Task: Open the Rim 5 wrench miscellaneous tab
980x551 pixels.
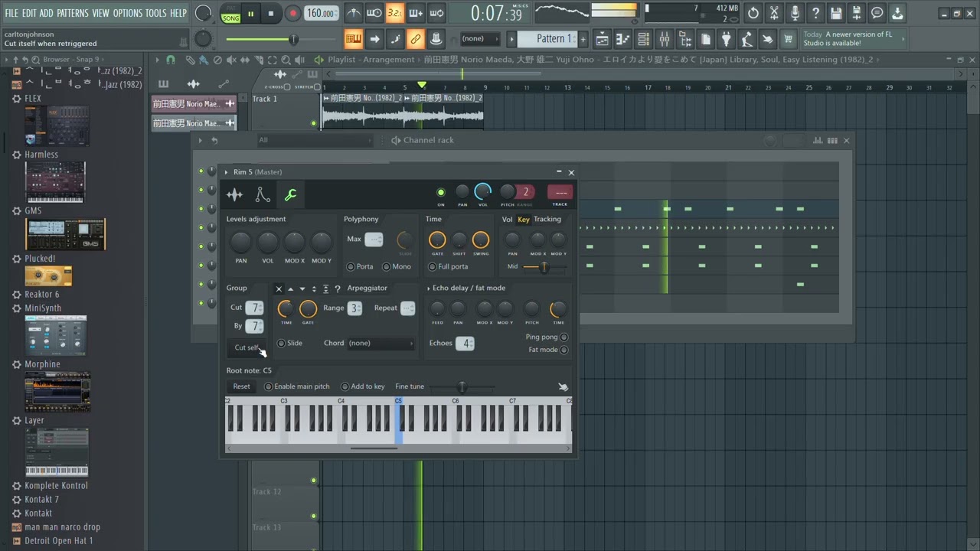Action: point(290,195)
